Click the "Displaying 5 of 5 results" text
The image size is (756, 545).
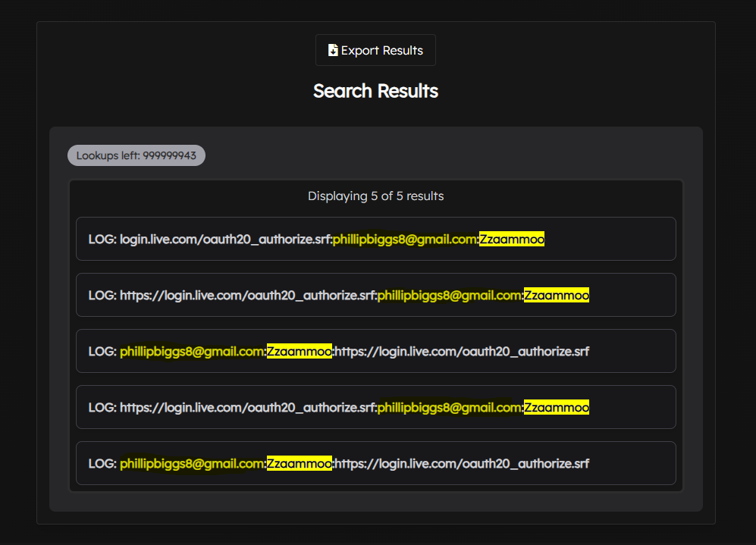375,196
